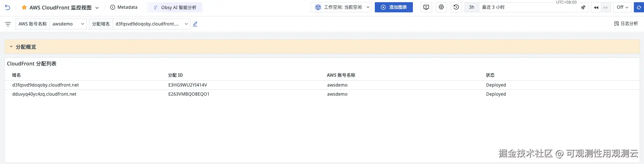The image size is (644, 164).
Task: Click the filter lines icon
Action: pyautogui.click(x=8, y=24)
